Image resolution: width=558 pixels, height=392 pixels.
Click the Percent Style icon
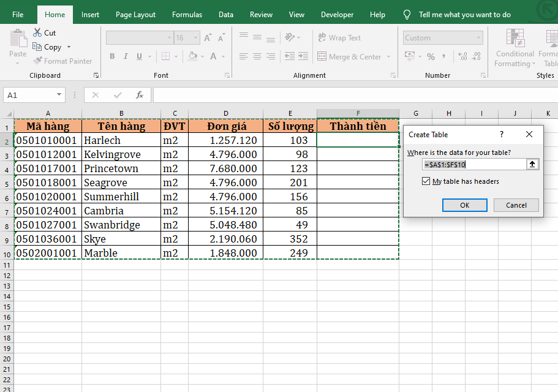(431, 56)
